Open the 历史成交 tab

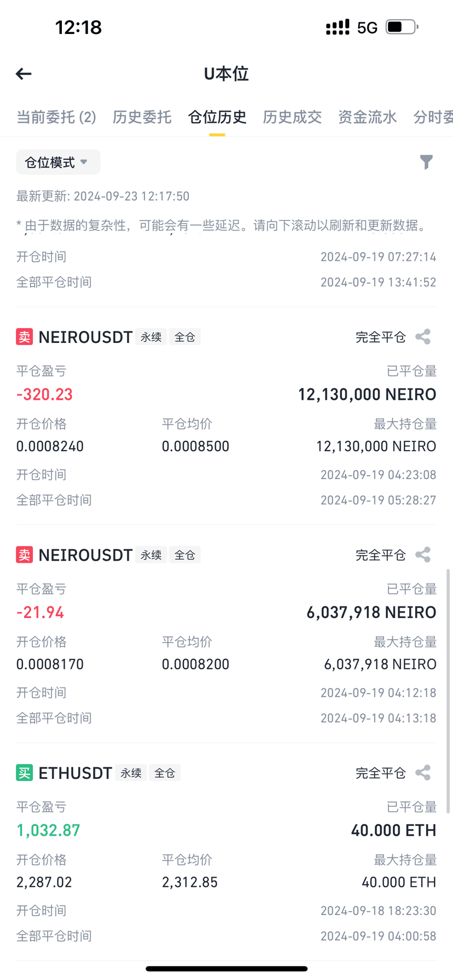pyautogui.click(x=292, y=117)
